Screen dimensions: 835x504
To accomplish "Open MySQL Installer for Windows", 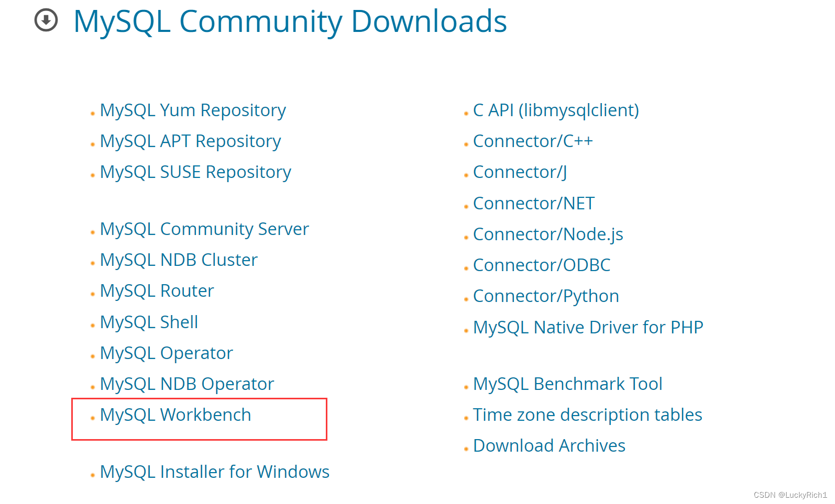I will click(215, 472).
